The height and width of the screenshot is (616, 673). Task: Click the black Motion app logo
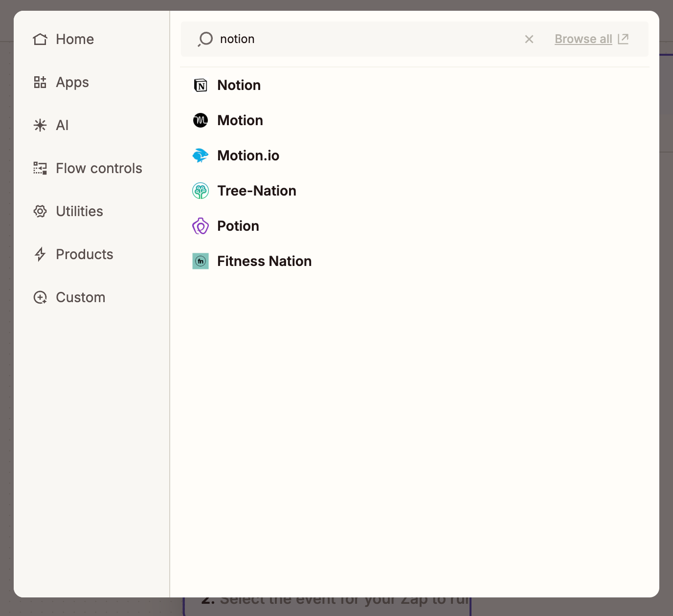point(201,120)
